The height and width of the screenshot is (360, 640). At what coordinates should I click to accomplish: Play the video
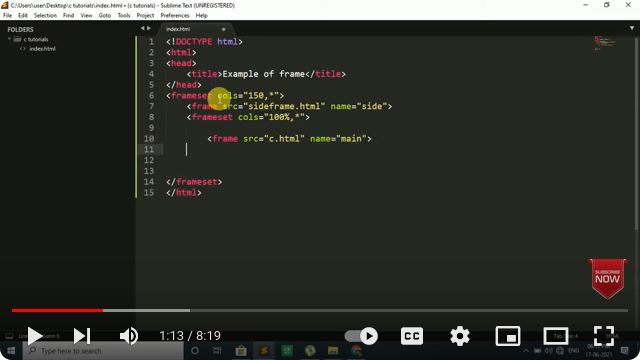point(35,336)
